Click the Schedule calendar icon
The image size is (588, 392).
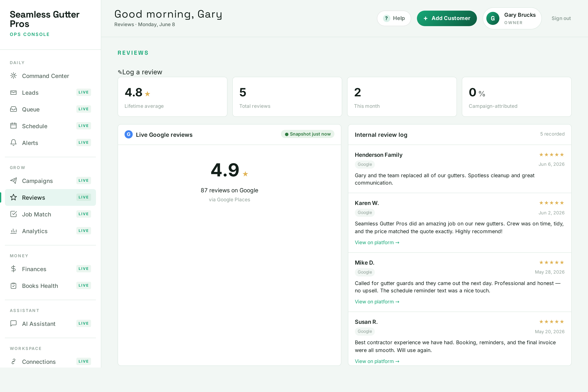[x=13, y=126]
